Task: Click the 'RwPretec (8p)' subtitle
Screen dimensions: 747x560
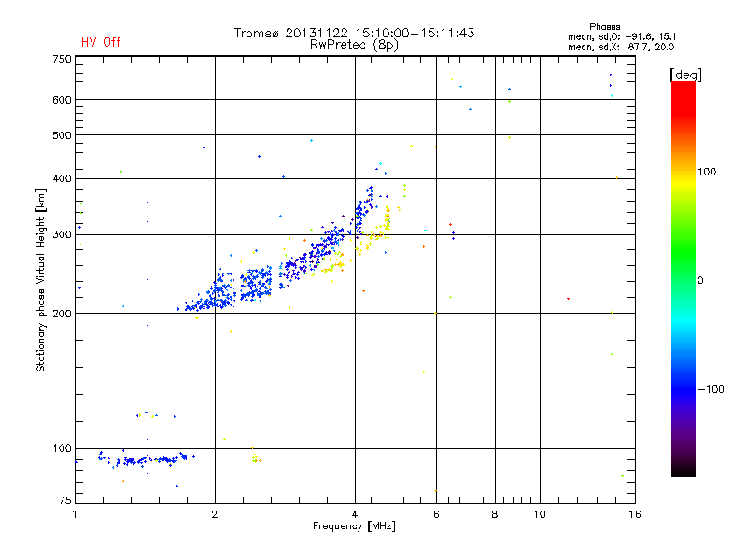Action: click(x=354, y=45)
